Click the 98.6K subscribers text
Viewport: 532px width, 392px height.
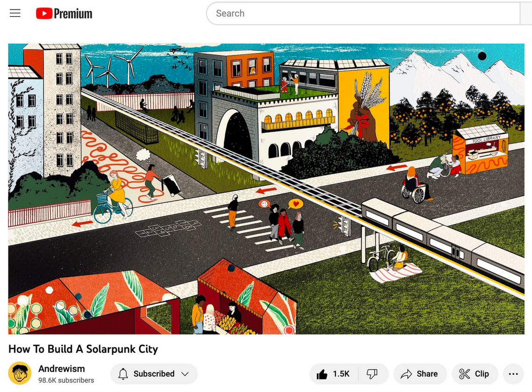click(x=66, y=380)
